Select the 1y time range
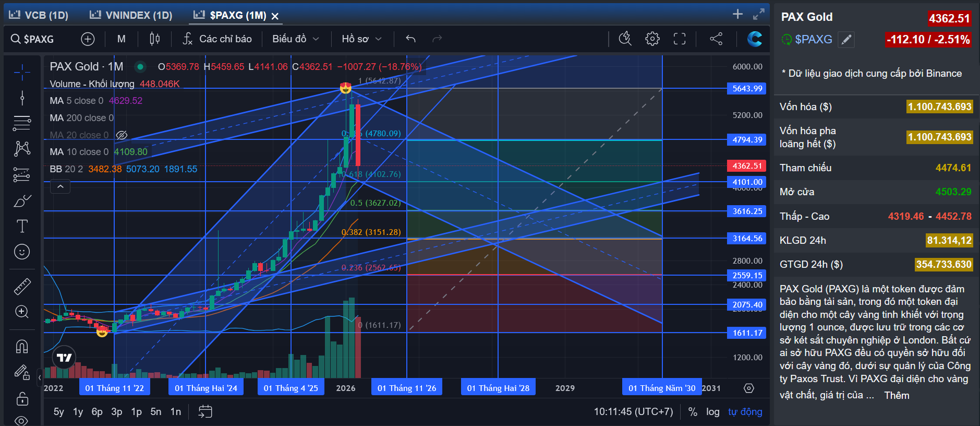Viewport: 980px width, 426px height. click(x=78, y=412)
